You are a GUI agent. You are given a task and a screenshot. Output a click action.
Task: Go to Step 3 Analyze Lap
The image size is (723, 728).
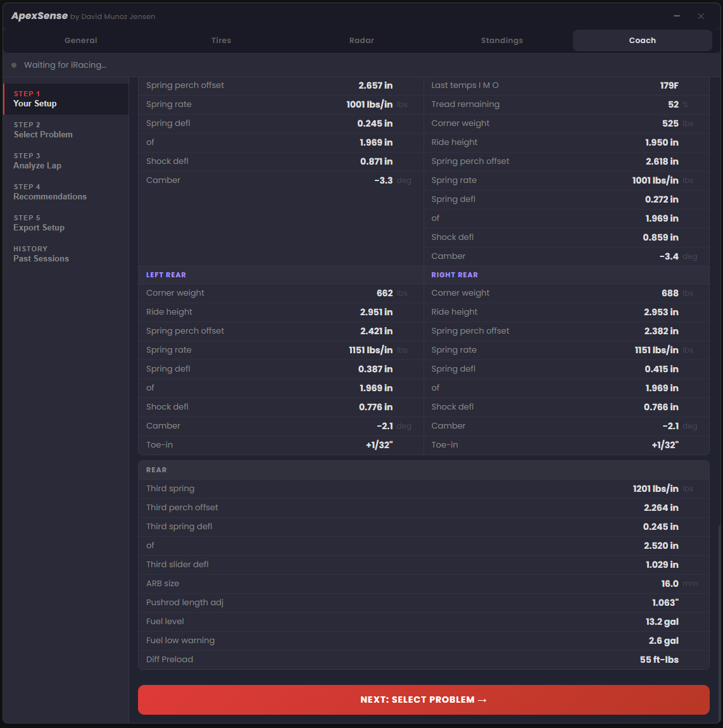pos(65,161)
